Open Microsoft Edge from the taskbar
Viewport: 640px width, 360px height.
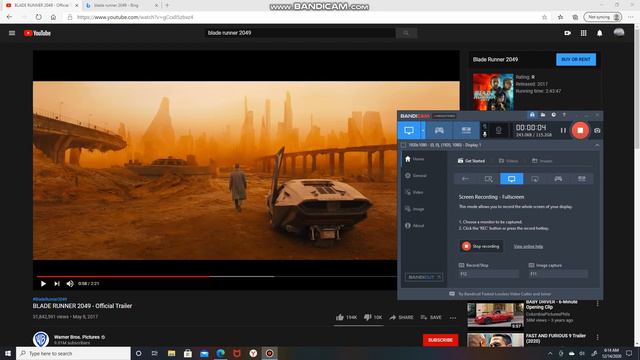[220, 353]
